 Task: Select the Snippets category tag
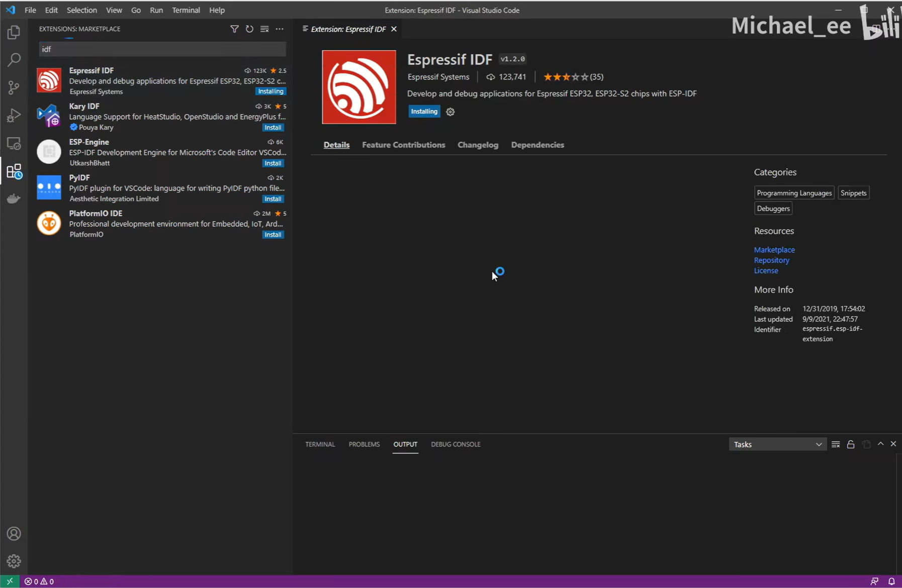[853, 193]
